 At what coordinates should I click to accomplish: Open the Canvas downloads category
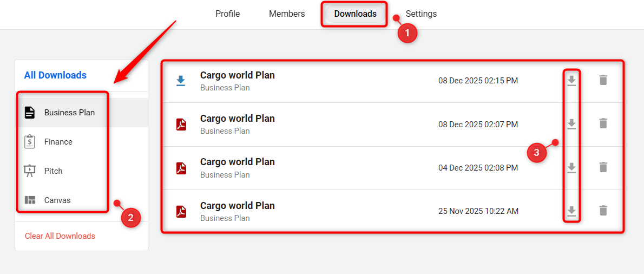[57, 200]
